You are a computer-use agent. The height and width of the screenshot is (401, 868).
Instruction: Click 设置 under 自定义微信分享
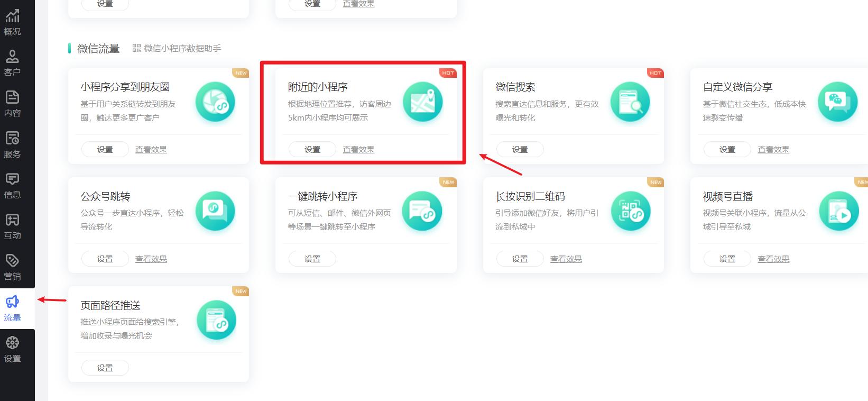click(727, 149)
